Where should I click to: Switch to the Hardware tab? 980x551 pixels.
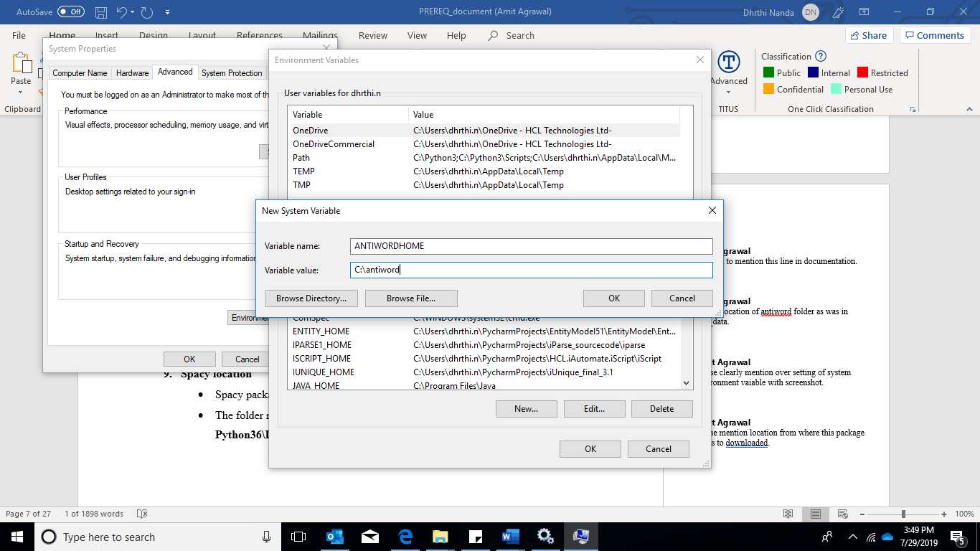click(132, 73)
